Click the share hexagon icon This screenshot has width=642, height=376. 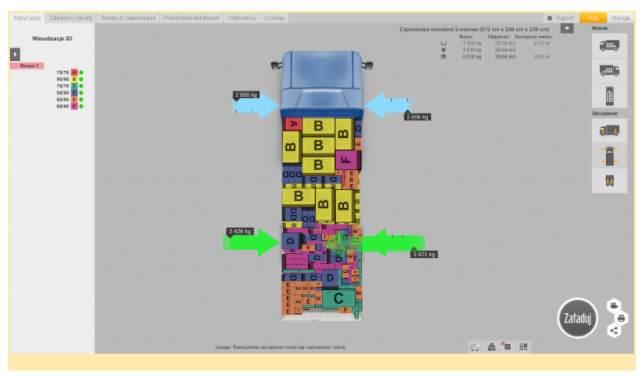[614, 331]
